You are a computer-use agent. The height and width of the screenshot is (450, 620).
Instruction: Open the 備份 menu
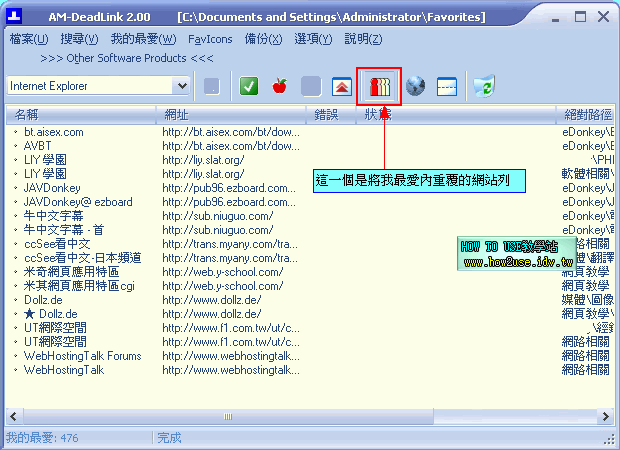(x=263, y=39)
